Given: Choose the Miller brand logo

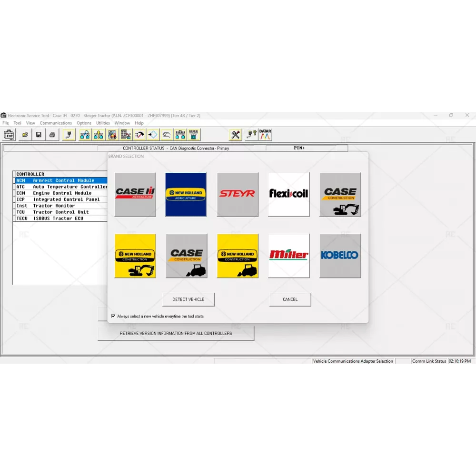Looking at the screenshot, I should [x=289, y=256].
